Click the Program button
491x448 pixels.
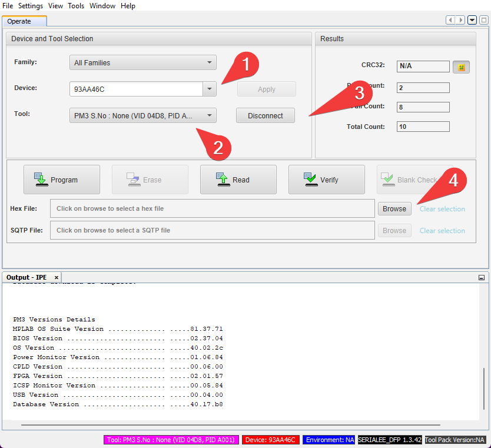62,180
